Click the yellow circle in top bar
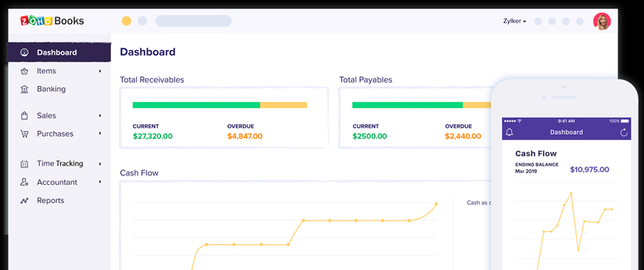 pyautogui.click(x=126, y=21)
